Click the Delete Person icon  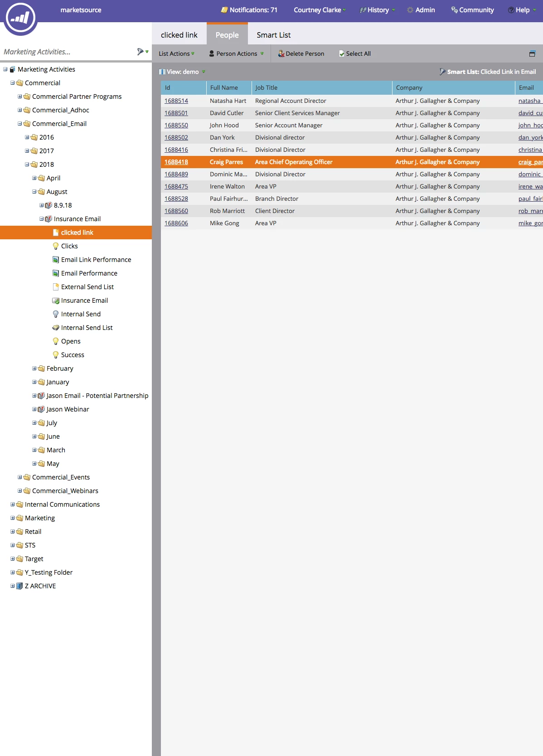(281, 53)
